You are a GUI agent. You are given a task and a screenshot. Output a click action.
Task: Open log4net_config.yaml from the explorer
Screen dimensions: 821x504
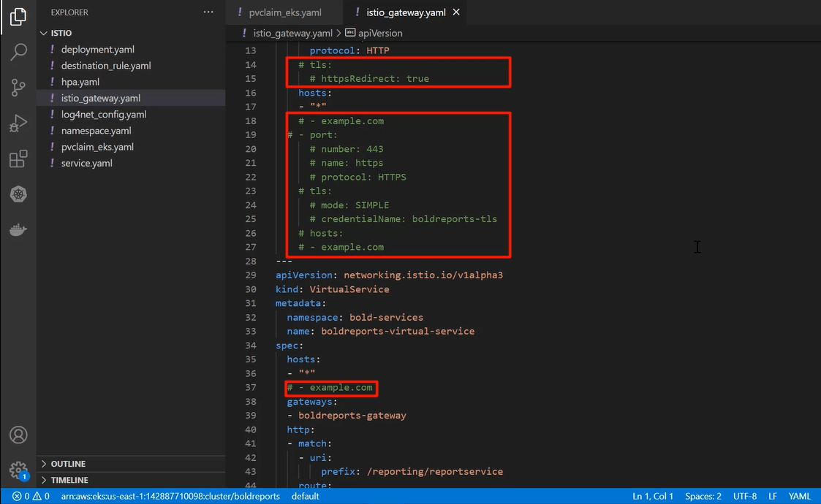104,115
